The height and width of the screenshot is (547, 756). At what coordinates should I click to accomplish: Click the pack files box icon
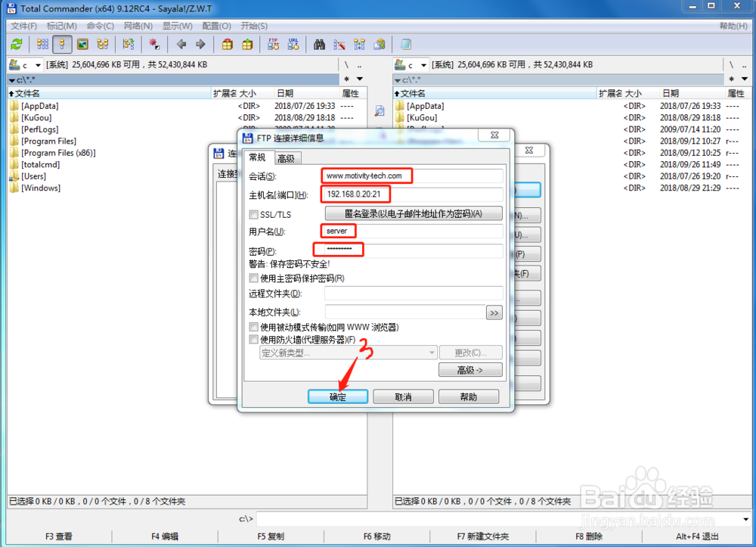[227, 45]
